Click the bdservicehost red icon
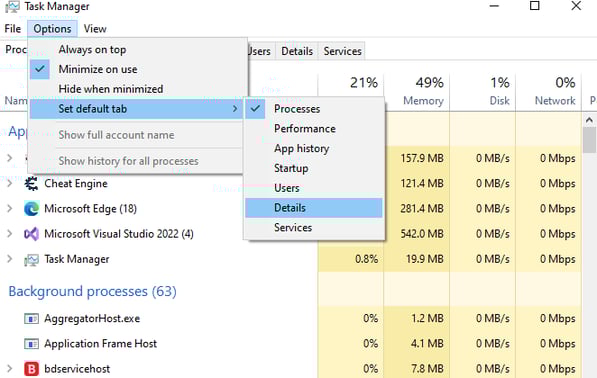 point(31,368)
